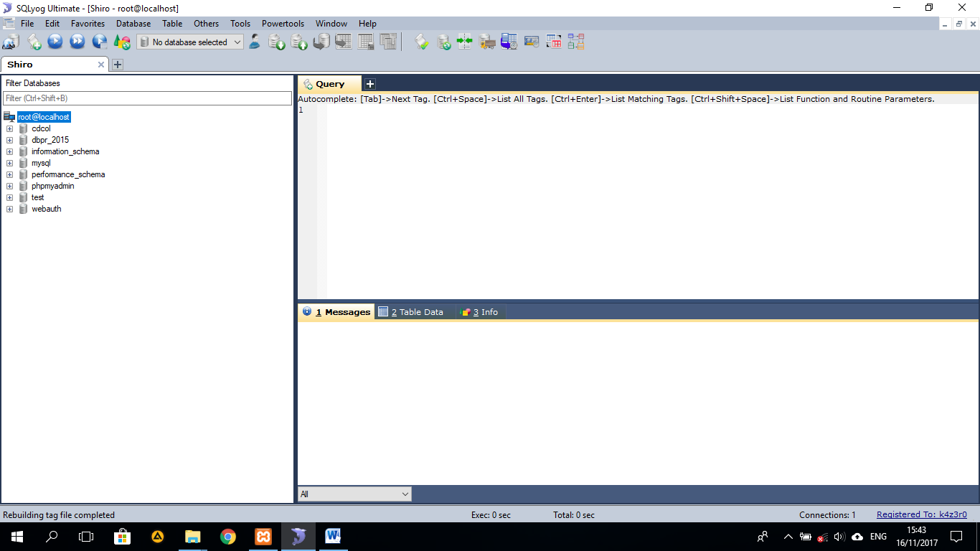Expand the test database node
The image size is (980, 551).
[x=10, y=198]
